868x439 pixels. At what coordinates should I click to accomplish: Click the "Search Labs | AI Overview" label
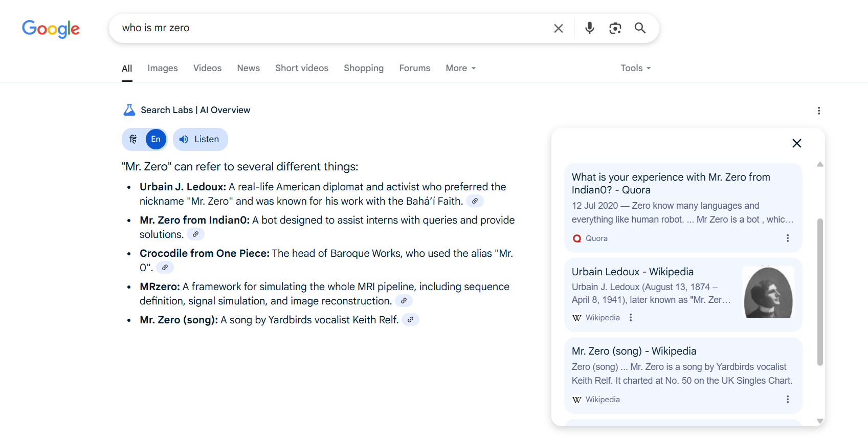pyautogui.click(x=195, y=110)
